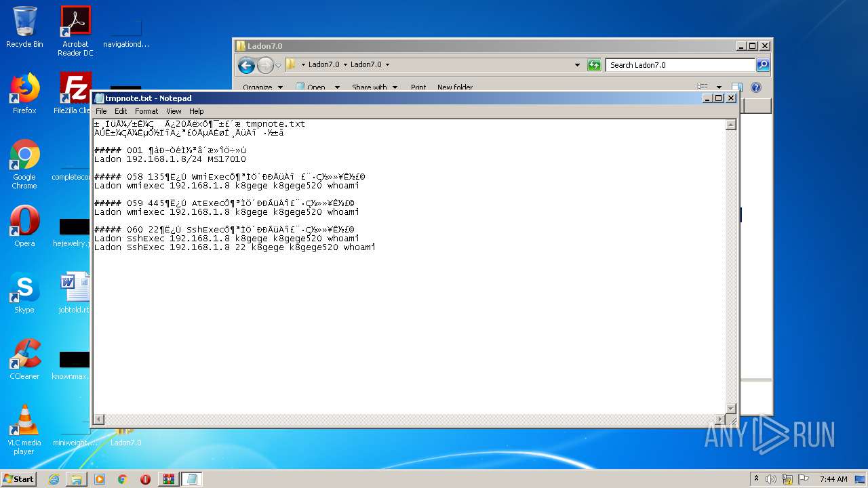Show hidden tray icons arrow
Screen dimensions: 868x488
[756, 479]
